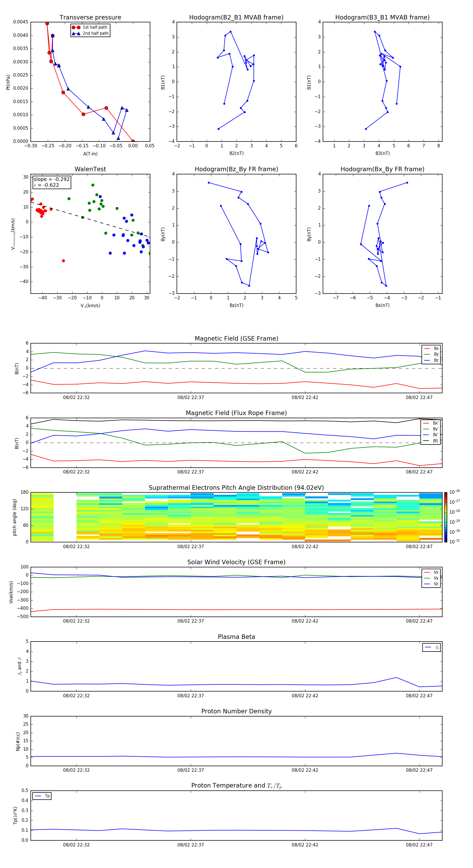Click the Walen plot's V_remaining(km/s) y-axis label
Viewport: 473px width, 868px height.
(13, 234)
